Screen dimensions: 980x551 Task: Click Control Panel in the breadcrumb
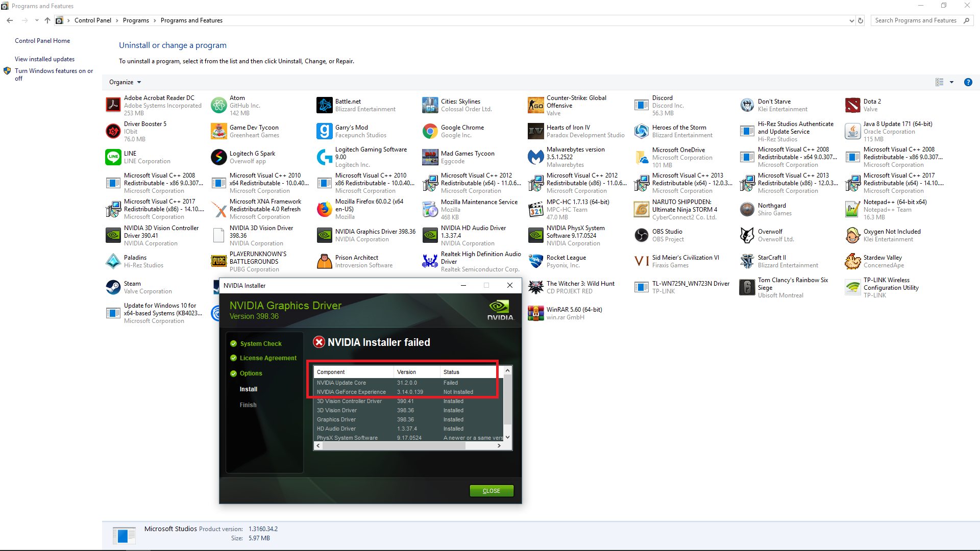point(92,20)
